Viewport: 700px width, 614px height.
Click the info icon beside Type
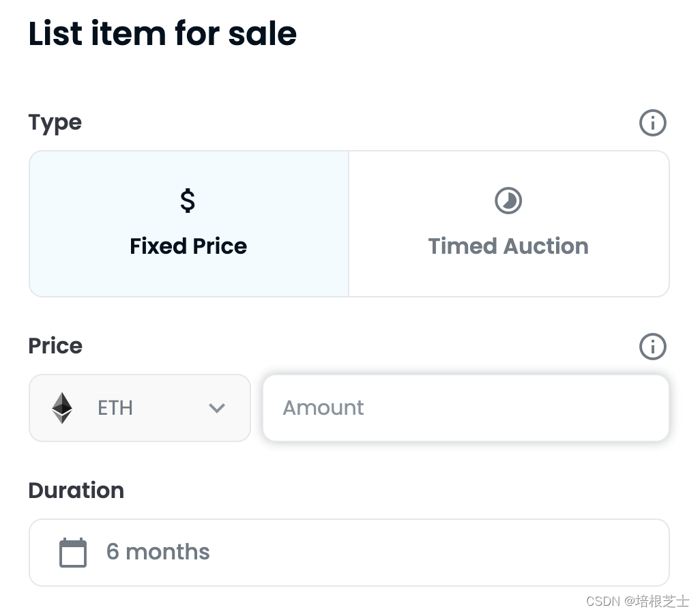click(652, 123)
